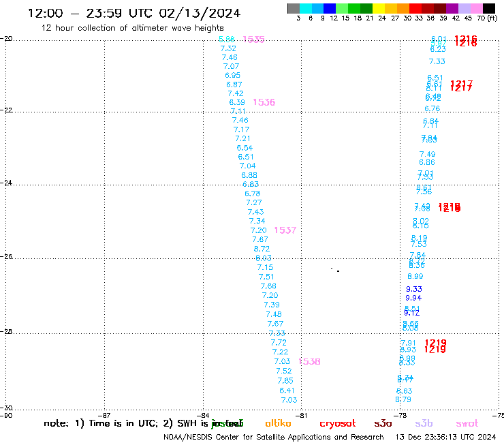Click wave height value 6.23

(x=438, y=50)
